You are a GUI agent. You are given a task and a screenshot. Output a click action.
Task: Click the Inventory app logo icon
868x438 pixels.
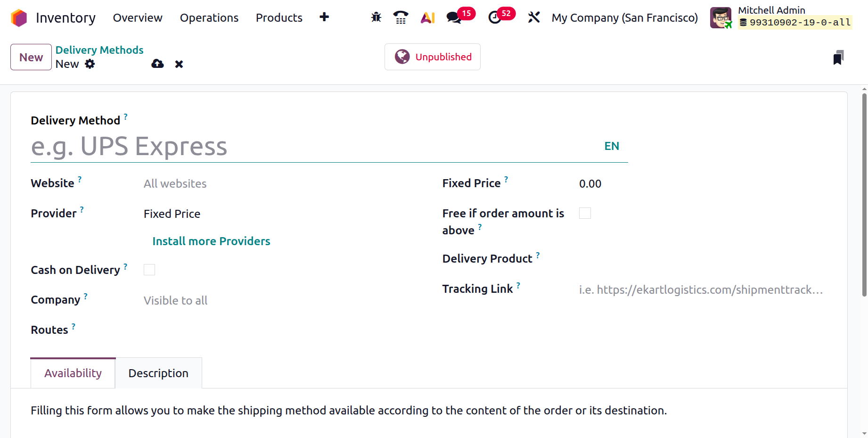point(19,18)
